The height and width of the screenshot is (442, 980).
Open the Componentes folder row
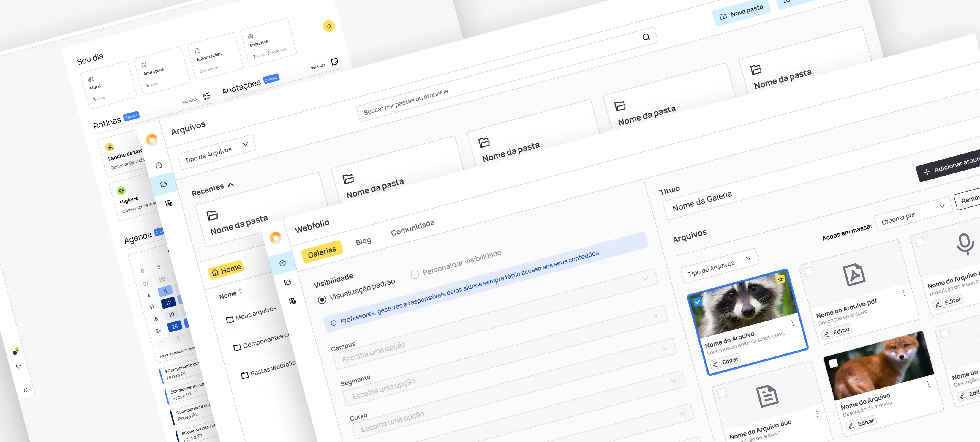pyautogui.click(x=261, y=342)
